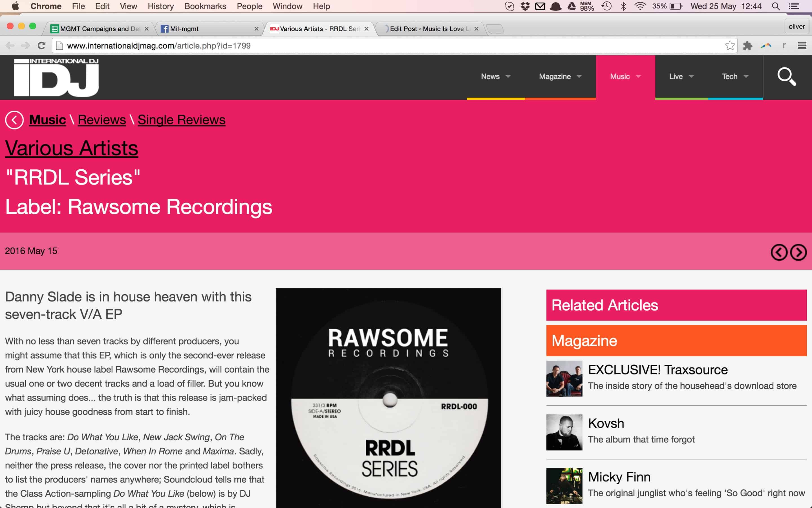Open the Chrome hamburger menu
The image size is (812, 508).
click(802, 46)
